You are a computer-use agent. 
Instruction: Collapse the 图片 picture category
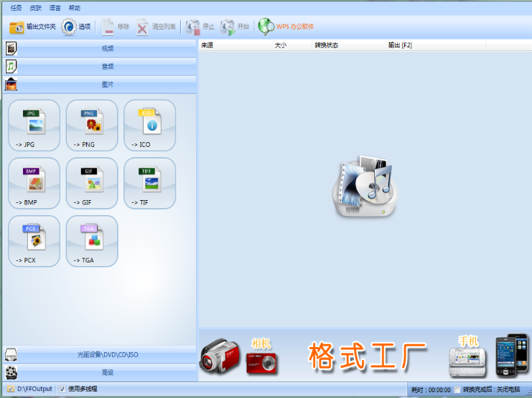click(100, 85)
